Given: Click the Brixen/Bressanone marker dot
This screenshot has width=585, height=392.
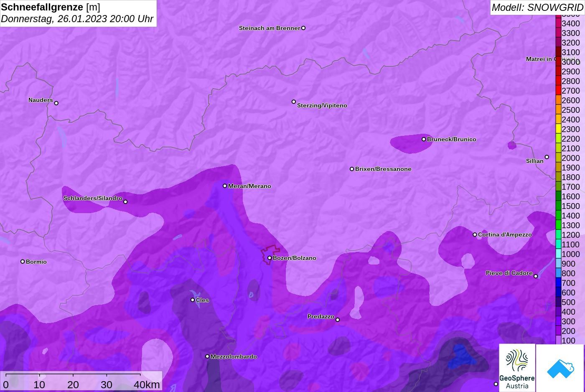Looking at the screenshot, I should coord(352,169).
